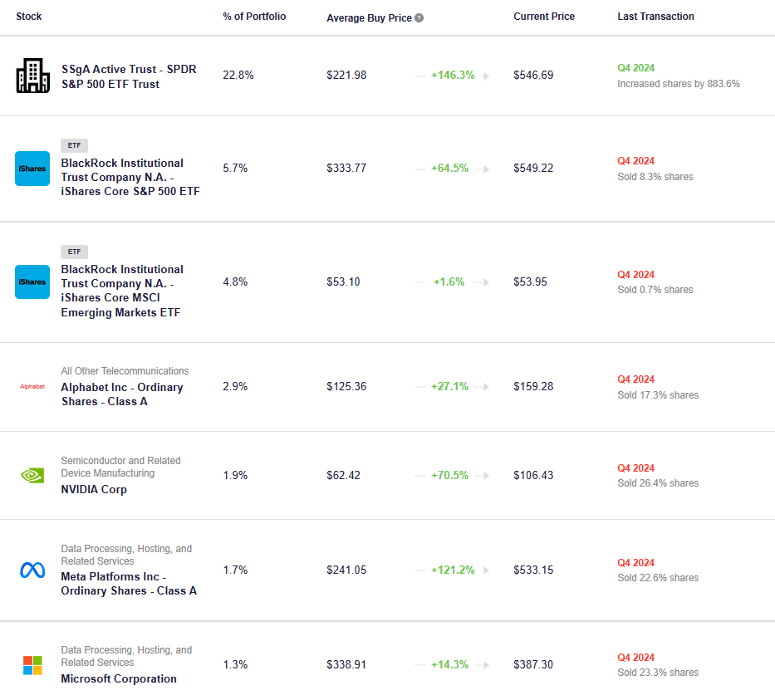This screenshot has width=775, height=700.
Task: Click the 22.8% portfolio value
Action: coord(238,75)
